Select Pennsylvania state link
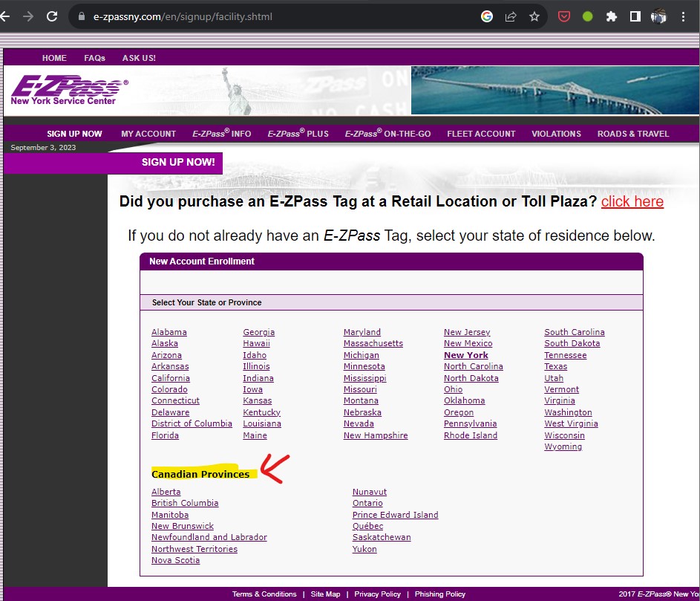Screen dimensions: 700x601 click(x=470, y=423)
